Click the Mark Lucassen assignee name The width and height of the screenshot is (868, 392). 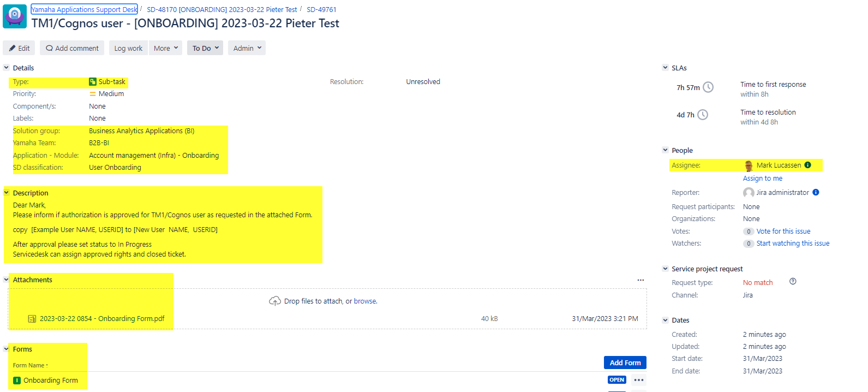pos(779,165)
